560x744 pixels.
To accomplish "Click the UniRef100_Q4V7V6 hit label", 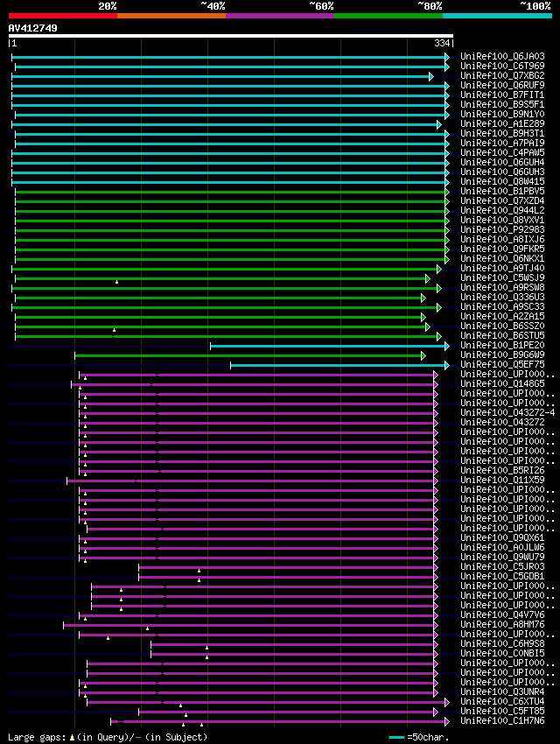I will [502, 615].
